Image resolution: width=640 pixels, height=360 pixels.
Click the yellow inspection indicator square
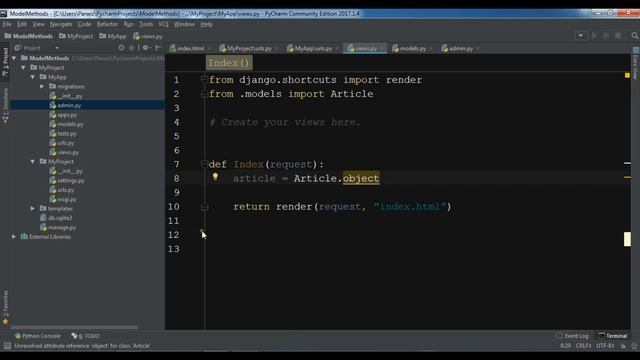point(627,75)
